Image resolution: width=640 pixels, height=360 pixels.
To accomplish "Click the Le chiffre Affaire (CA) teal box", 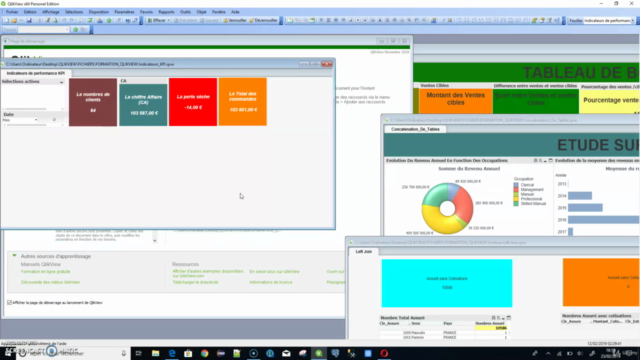I will 143,105.
